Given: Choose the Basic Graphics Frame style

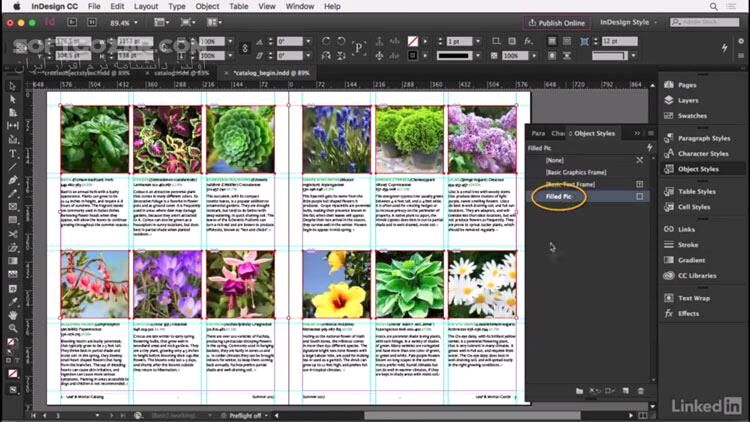Looking at the screenshot, I should 574,172.
